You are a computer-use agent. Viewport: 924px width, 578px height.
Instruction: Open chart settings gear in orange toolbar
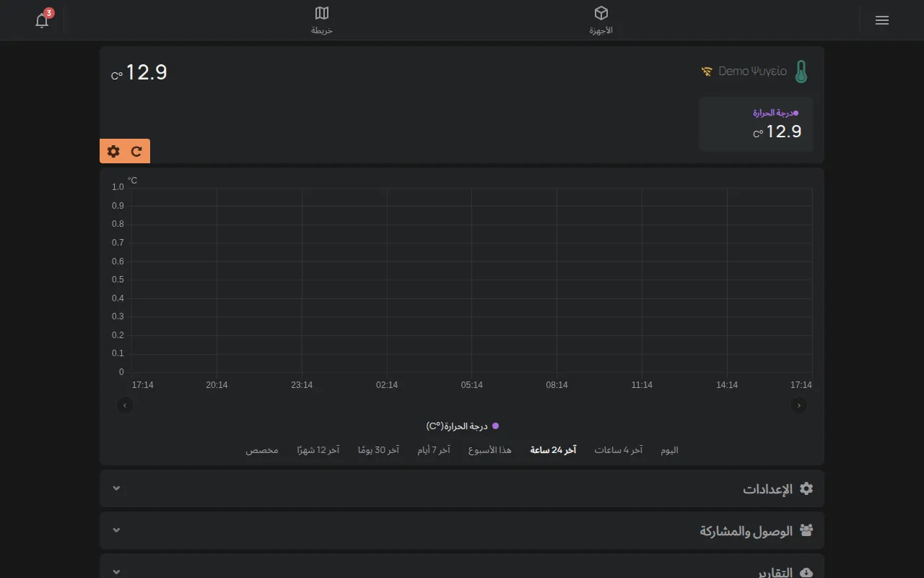(x=113, y=151)
